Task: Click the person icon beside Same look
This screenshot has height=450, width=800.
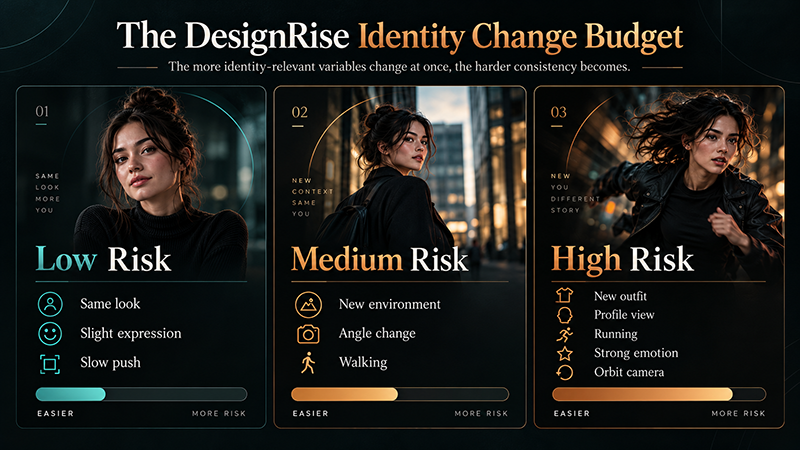Action: click(50, 304)
